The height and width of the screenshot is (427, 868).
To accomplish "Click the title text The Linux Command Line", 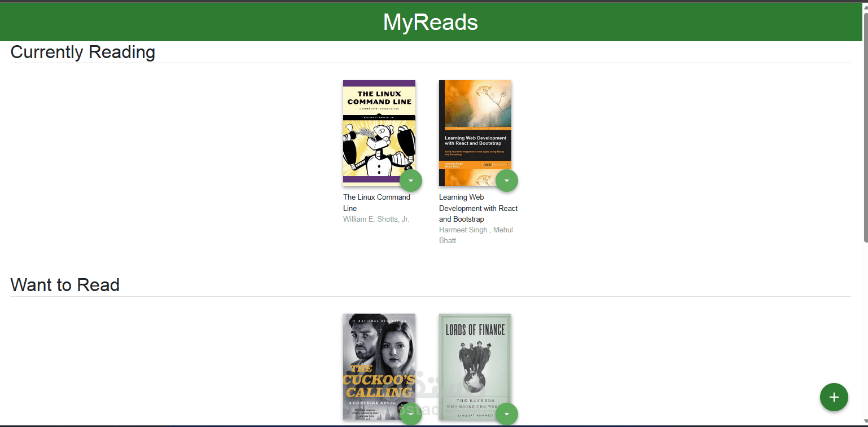I will click(x=377, y=203).
